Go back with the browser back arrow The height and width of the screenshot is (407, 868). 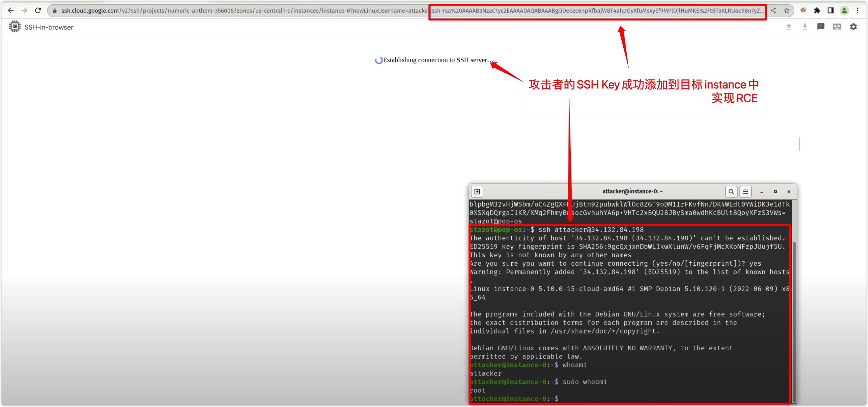pyautogui.click(x=11, y=11)
